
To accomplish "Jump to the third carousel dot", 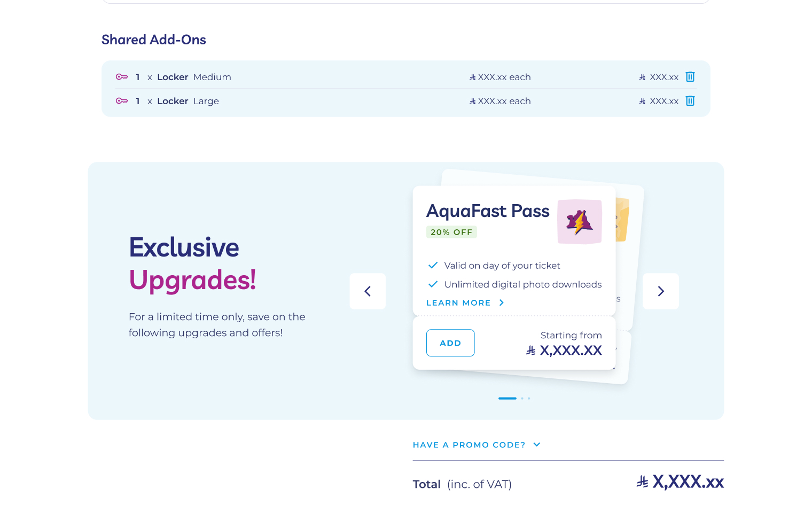I will coord(529,399).
